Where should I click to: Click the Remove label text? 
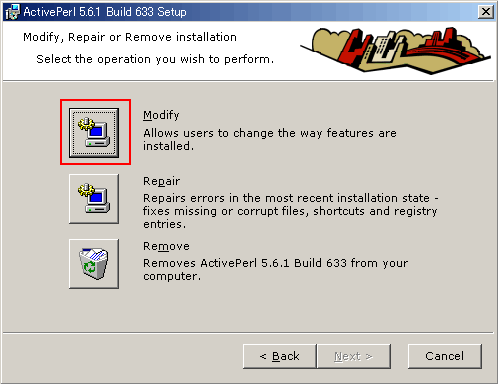click(166, 246)
